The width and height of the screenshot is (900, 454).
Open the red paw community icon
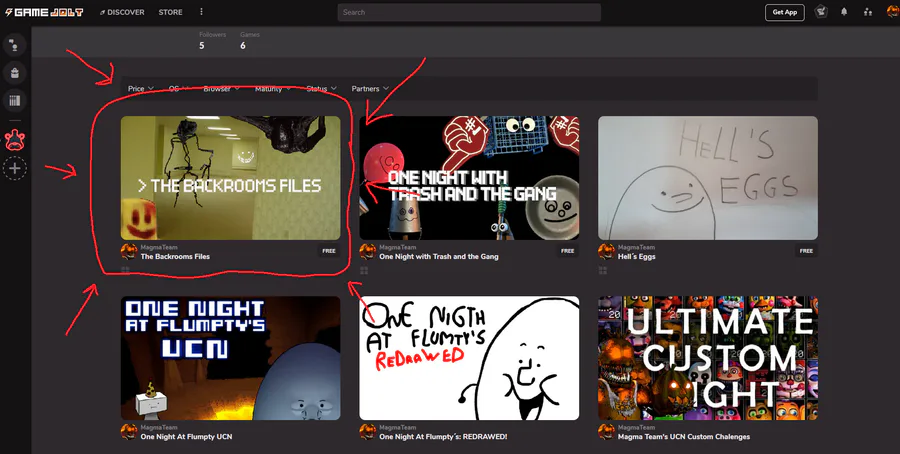click(x=14, y=140)
